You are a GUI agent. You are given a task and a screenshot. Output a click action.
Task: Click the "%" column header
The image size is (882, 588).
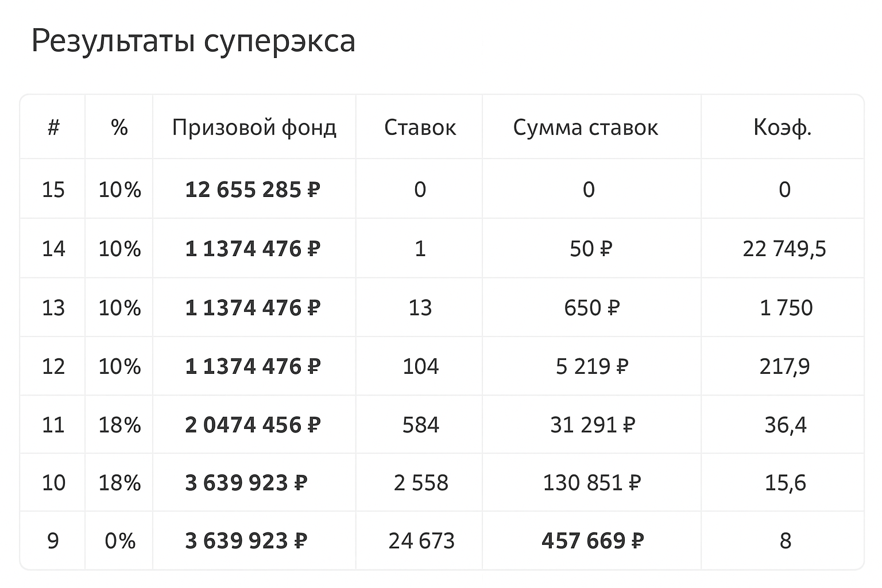[x=119, y=127]
